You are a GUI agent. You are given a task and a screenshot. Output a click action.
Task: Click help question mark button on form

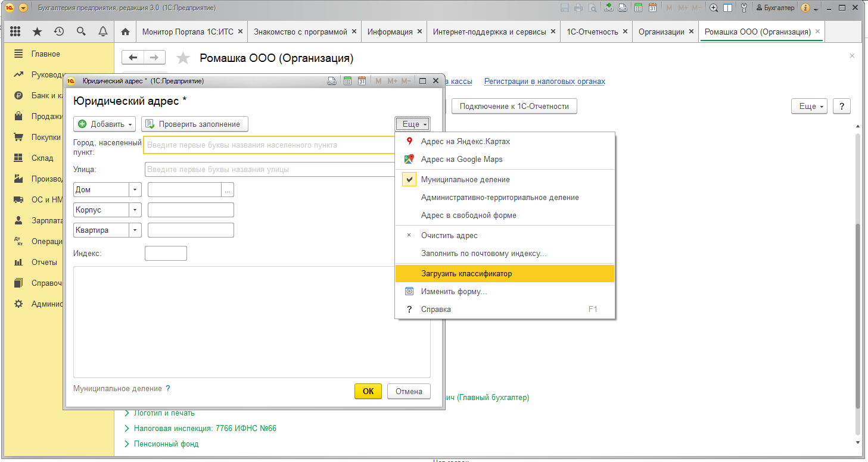[x=841, y=106]
